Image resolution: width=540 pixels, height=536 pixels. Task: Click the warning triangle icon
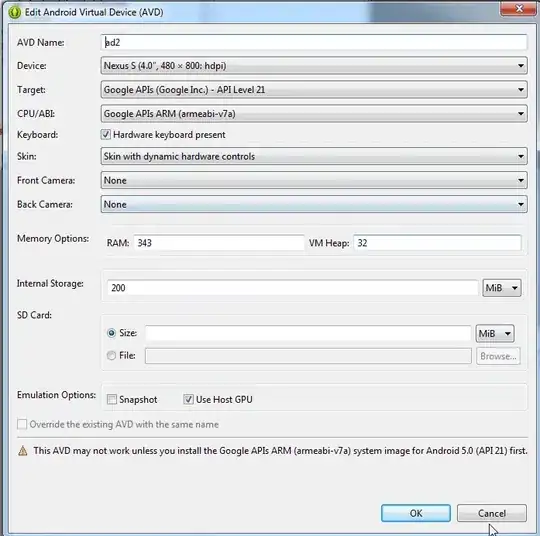pos(23,451)
